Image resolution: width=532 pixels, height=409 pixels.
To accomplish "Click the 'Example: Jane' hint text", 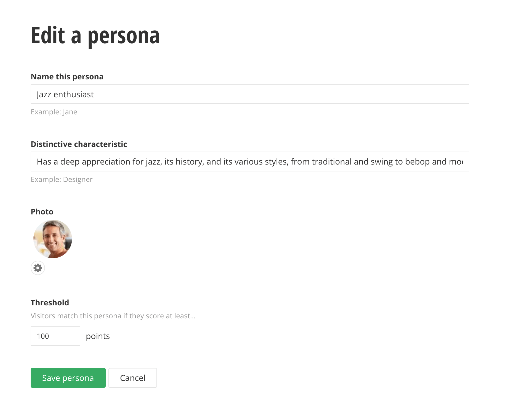I will tap(54, 112).
